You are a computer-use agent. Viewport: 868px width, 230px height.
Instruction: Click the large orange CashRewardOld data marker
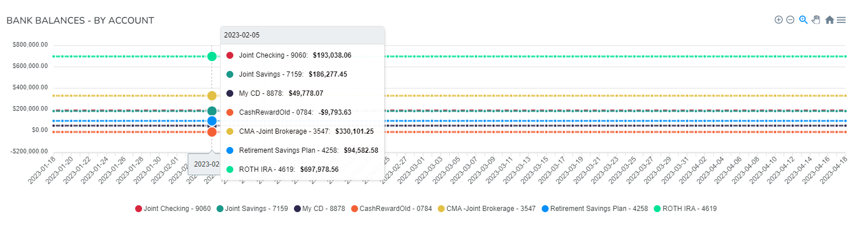(212, 132)
